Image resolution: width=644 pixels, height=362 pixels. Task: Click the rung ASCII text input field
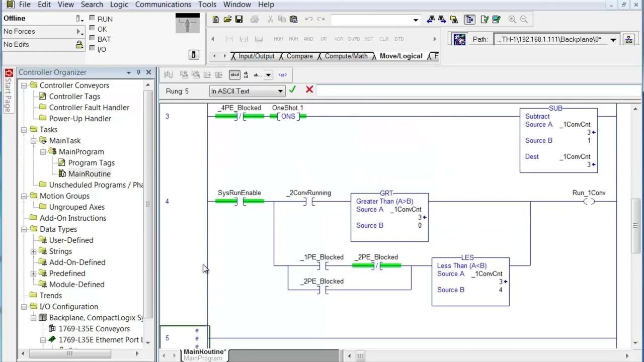tap(478, 91)
